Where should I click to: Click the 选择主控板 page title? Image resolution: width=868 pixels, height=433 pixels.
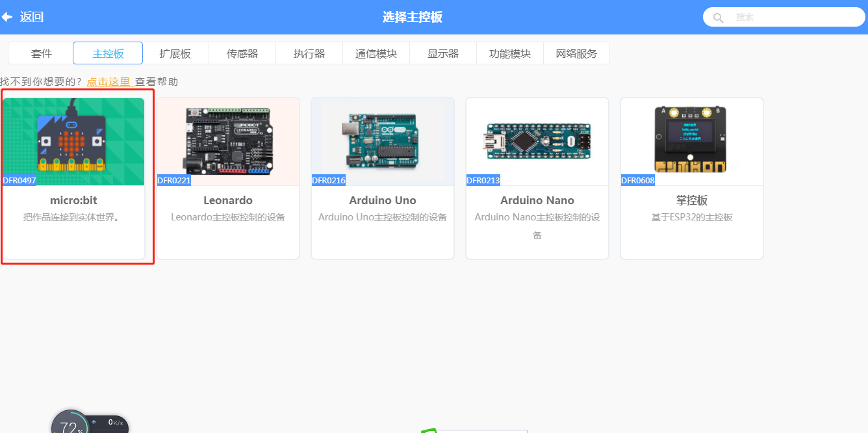pyautogui.click(x=413, y=17)
